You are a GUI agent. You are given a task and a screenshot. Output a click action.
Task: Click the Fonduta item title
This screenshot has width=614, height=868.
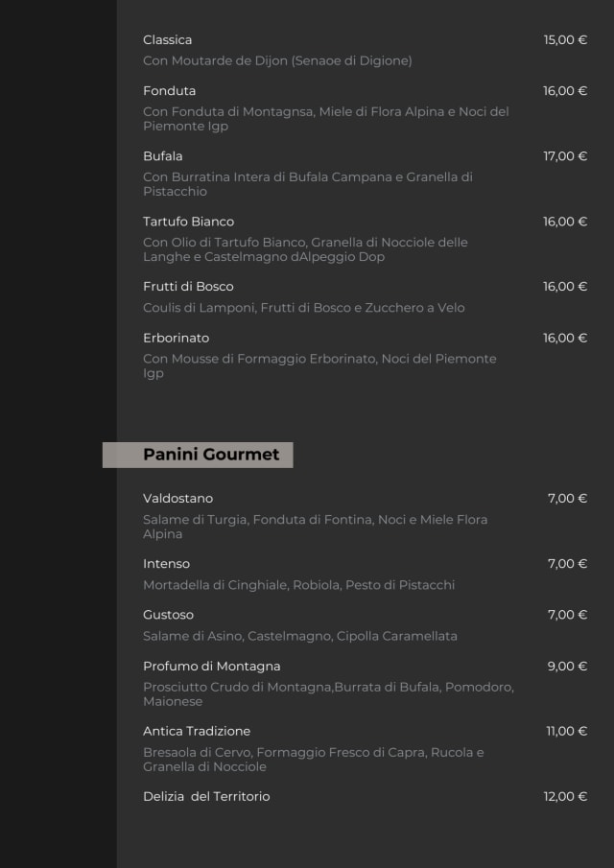point(170,91)
